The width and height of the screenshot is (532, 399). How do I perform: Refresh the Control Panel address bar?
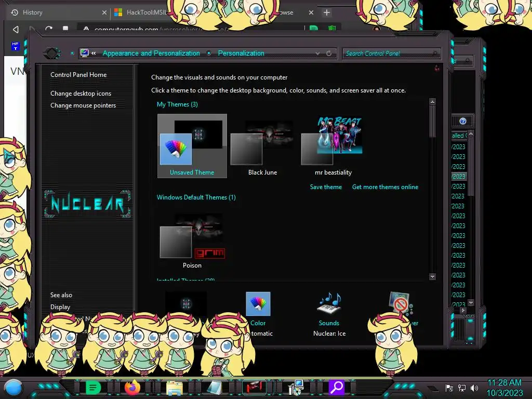329,54
